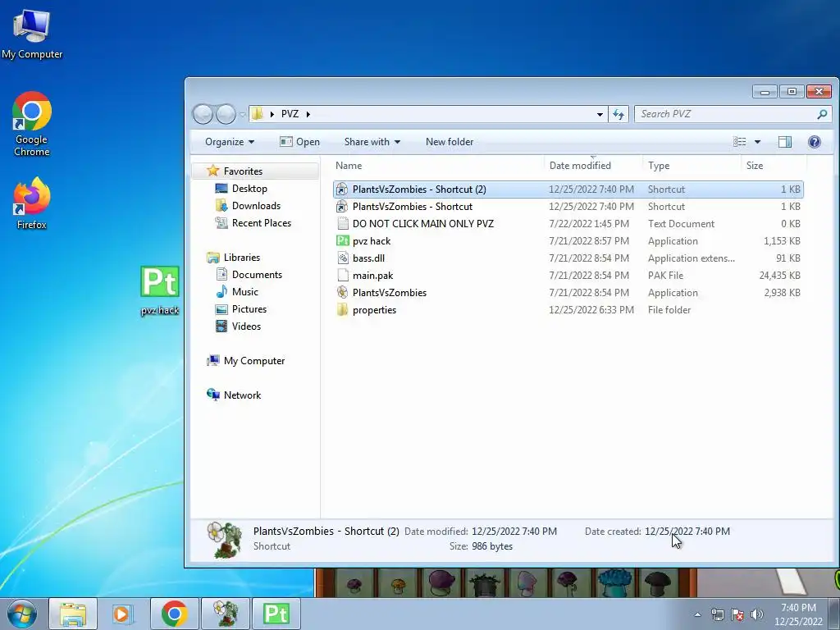This screenshot has height=630, width=840.
Task: Select Network in the navigation pane
Action: [242, 395]
